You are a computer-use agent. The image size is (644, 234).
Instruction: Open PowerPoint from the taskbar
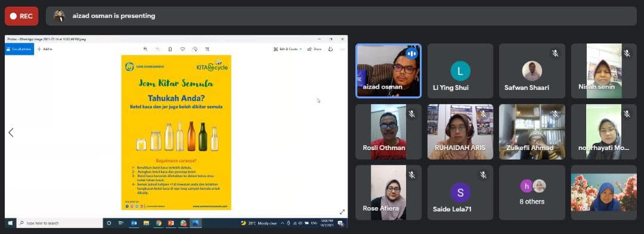tap(171, 223)
